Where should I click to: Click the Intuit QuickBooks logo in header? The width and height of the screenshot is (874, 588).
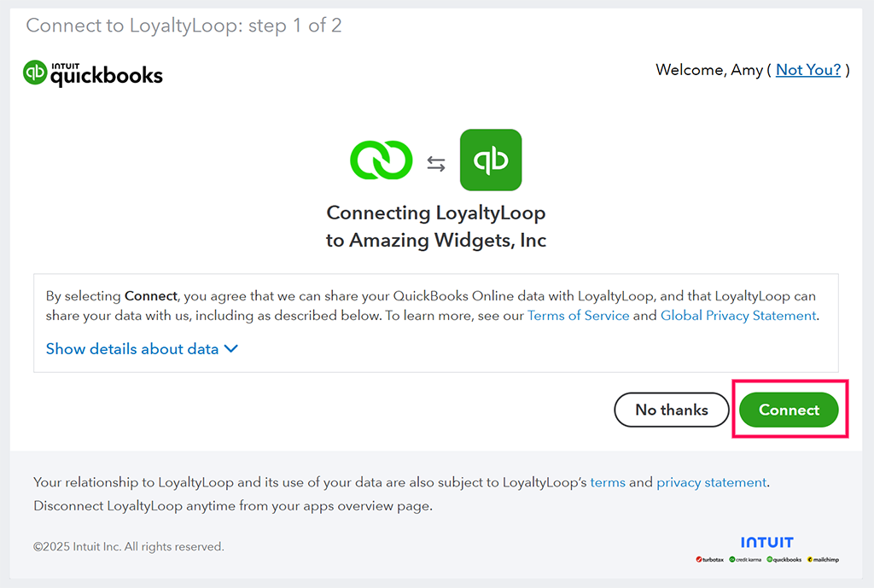93,73
